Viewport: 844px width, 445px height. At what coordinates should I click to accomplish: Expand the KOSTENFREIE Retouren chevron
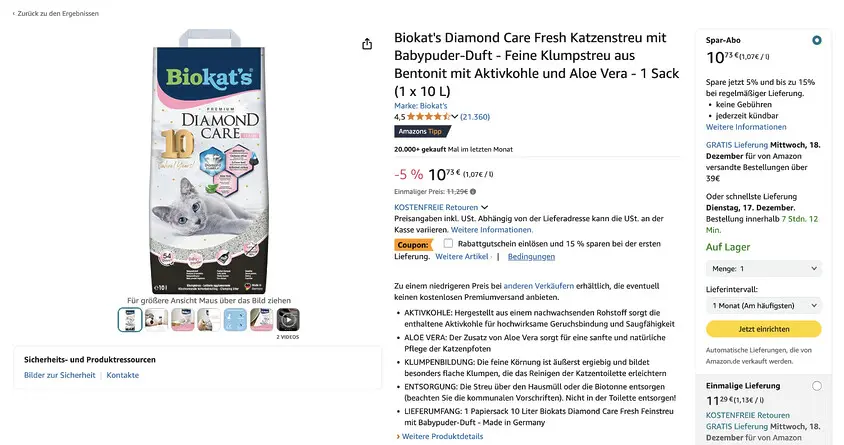(484, 207)
